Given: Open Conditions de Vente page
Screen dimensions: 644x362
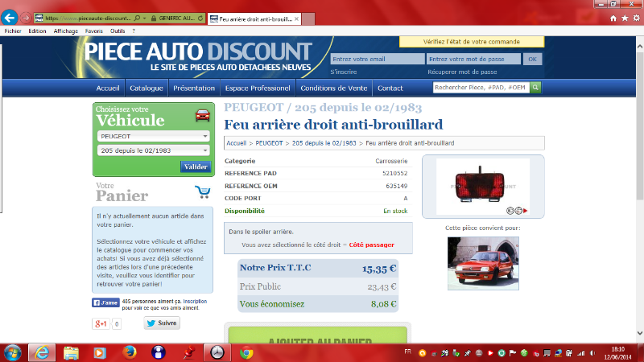Looking at the screenshot, I should (333, 88).
